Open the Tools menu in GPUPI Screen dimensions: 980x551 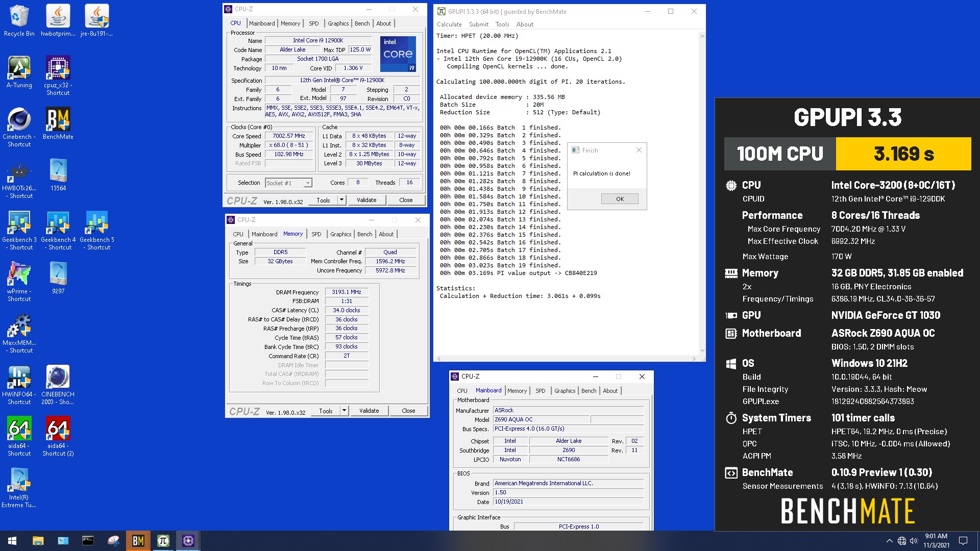click(x=502, y=24)
